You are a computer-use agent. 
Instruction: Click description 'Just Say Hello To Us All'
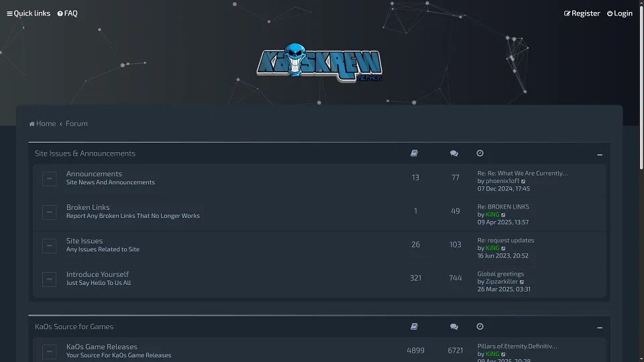(99, 283)
